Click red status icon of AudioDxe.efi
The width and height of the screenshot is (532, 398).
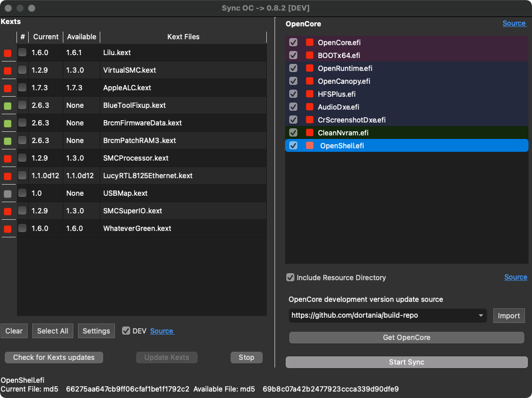click(310, 107)
